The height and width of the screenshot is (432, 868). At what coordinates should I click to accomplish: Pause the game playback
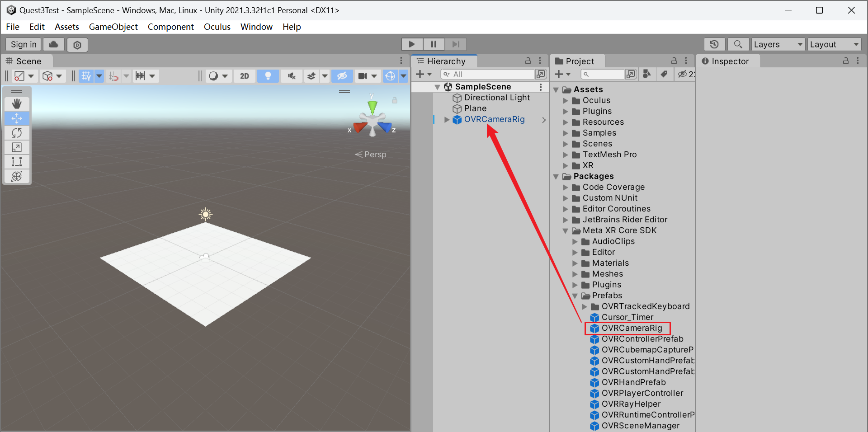click(x=434, y=44)
